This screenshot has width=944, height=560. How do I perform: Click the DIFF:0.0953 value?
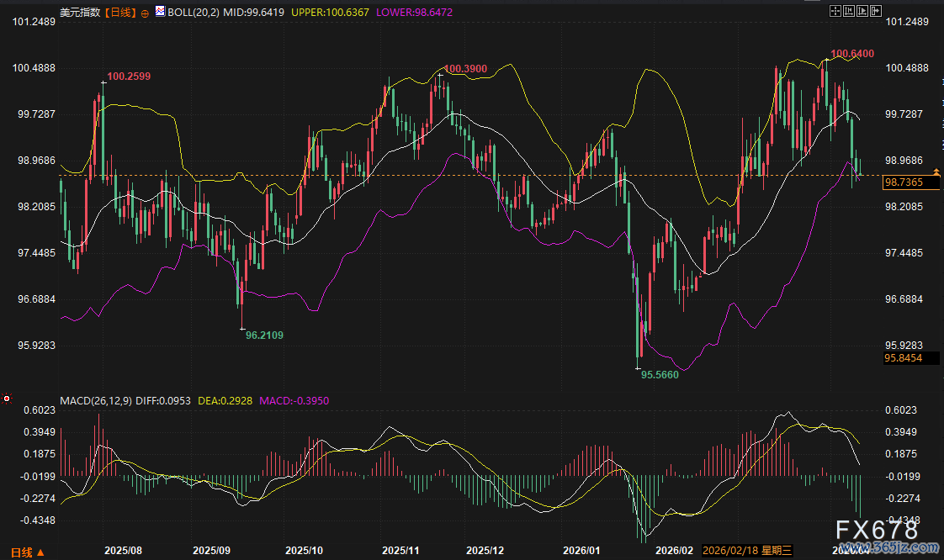tap(163, 400)
